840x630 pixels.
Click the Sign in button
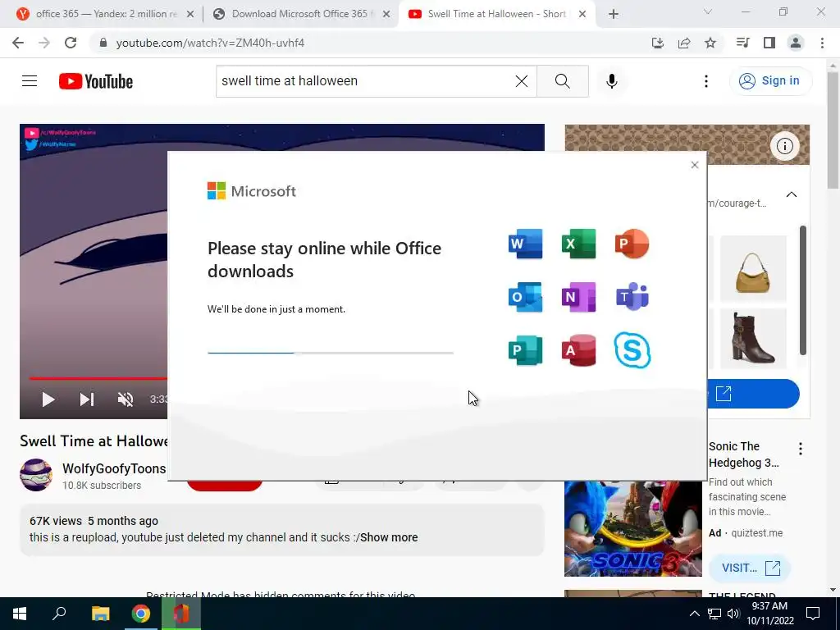[x=770, y=81]
